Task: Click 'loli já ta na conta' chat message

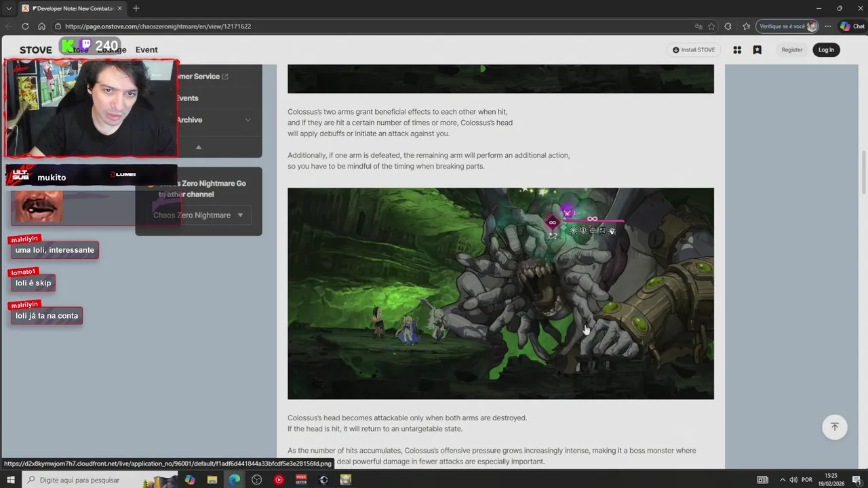Action: (x=47, y=316)
